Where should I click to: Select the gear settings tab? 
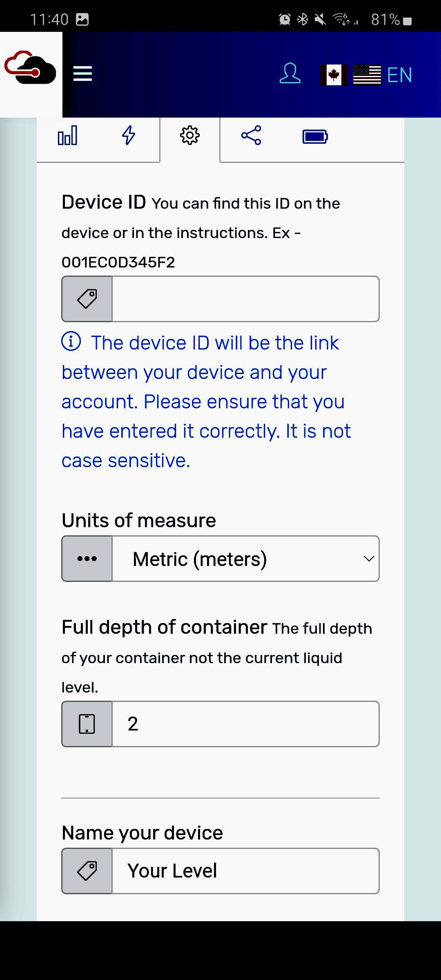(x=190, y=136)
